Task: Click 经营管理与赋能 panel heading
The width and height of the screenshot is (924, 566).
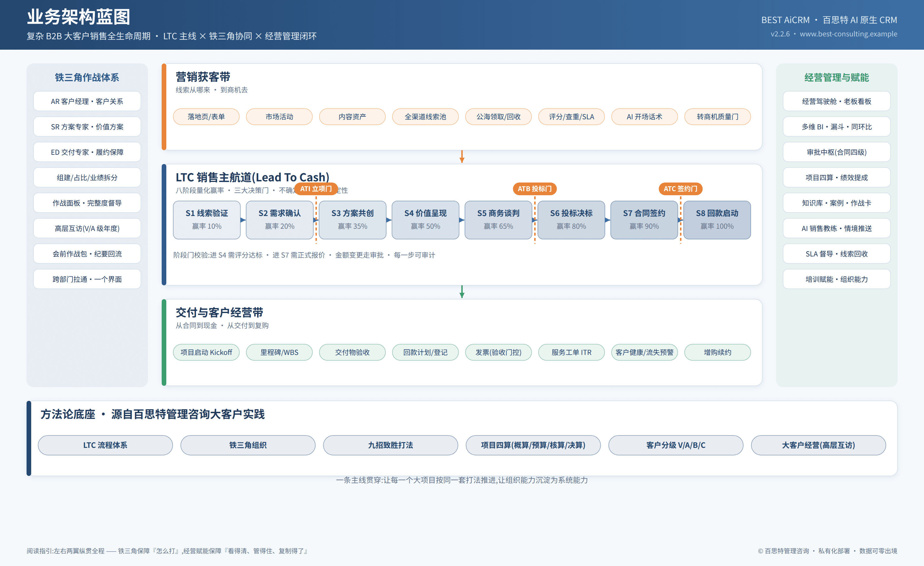Action: point(837,77)
